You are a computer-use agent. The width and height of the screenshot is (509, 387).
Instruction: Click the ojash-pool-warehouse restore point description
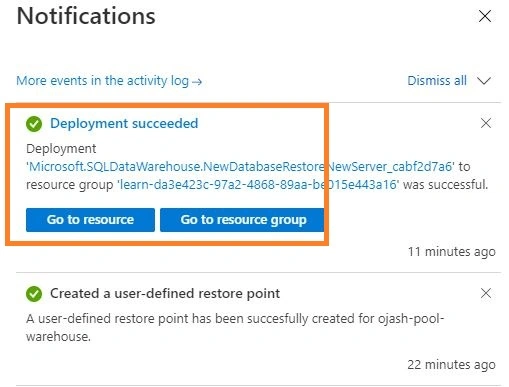pos(235,327)
